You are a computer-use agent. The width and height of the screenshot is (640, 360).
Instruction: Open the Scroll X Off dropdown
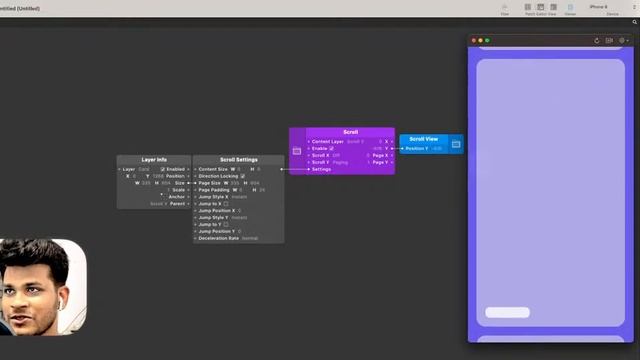[x=336, y=156]
